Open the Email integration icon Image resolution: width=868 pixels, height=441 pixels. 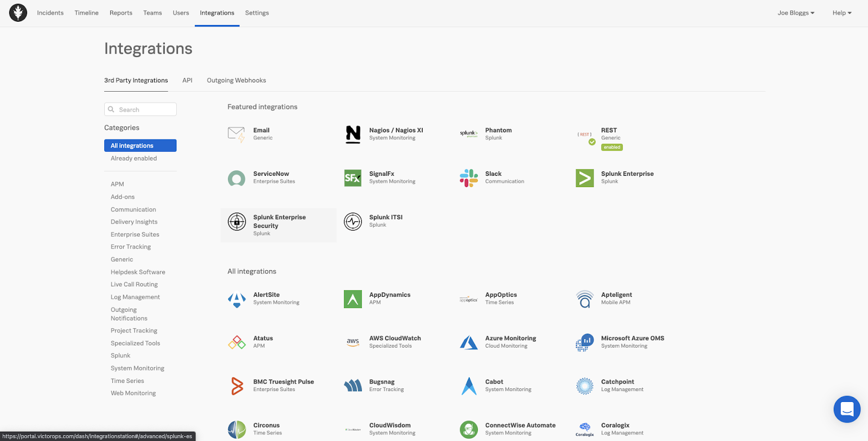tap(237, 134)
